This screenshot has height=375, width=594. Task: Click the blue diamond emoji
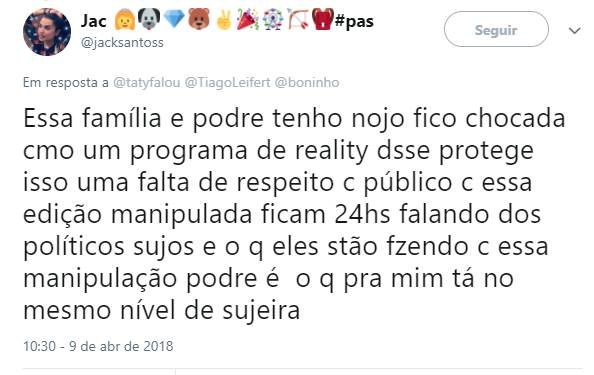(174, 19)
